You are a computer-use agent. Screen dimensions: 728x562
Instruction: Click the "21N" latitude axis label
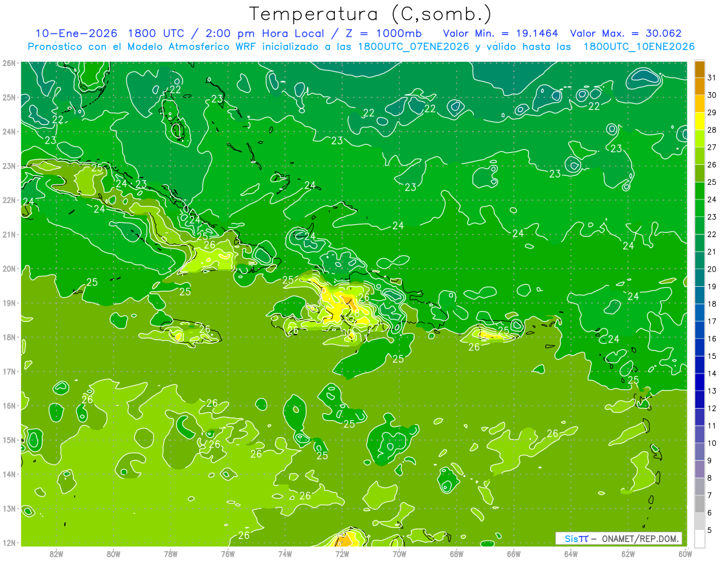pos(8,235)
